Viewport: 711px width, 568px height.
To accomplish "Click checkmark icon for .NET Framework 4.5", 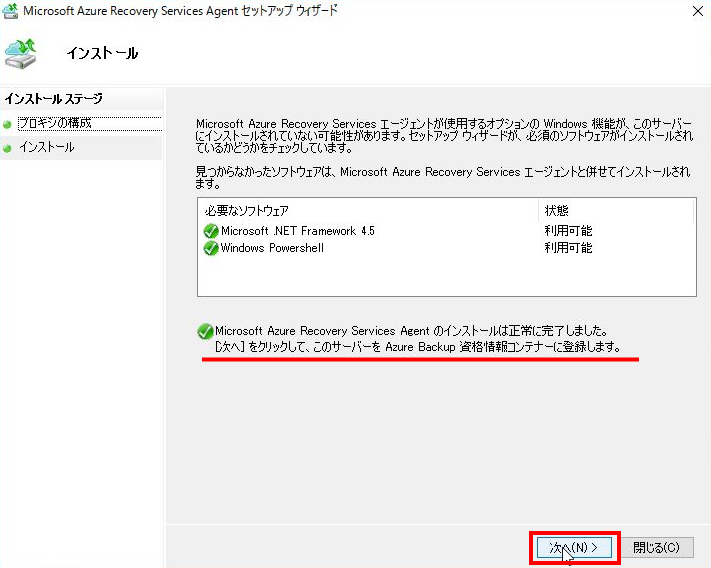I will 211,231.
